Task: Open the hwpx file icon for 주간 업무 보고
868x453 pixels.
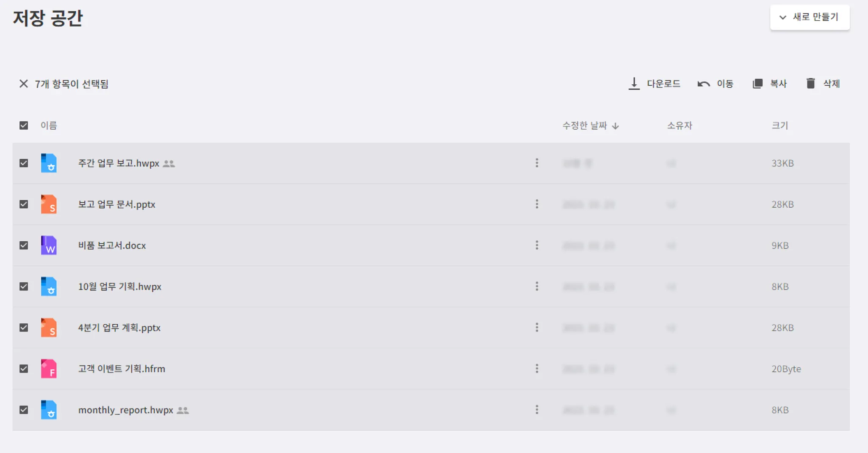Action: pos(49,163)
